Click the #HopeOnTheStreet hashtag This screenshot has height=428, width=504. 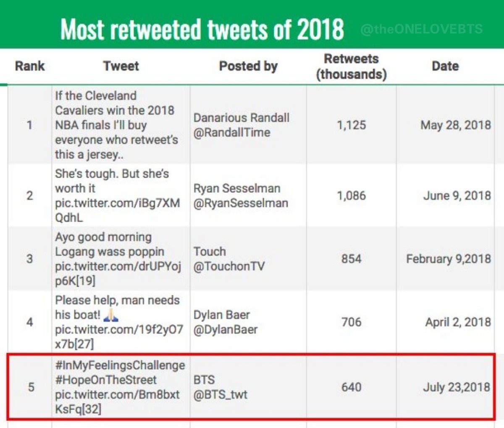coord(106,380)
